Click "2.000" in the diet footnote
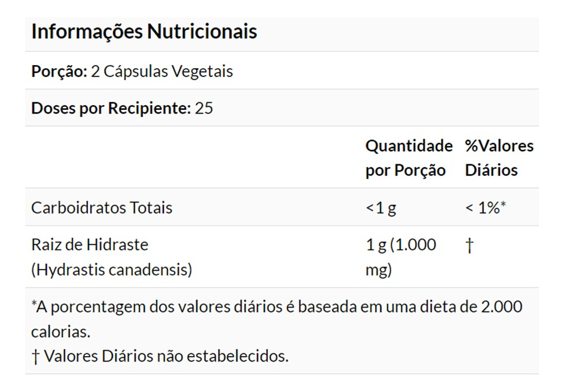564x392 pixels. point(501,307)
